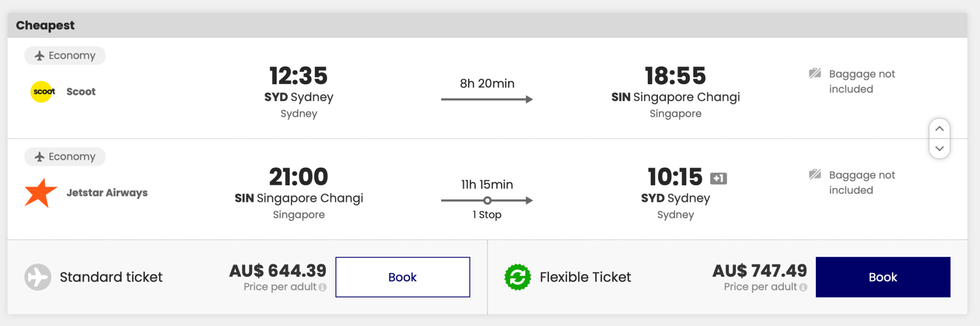Click the +1 day badge beside 10:15

tap(718, 178)
